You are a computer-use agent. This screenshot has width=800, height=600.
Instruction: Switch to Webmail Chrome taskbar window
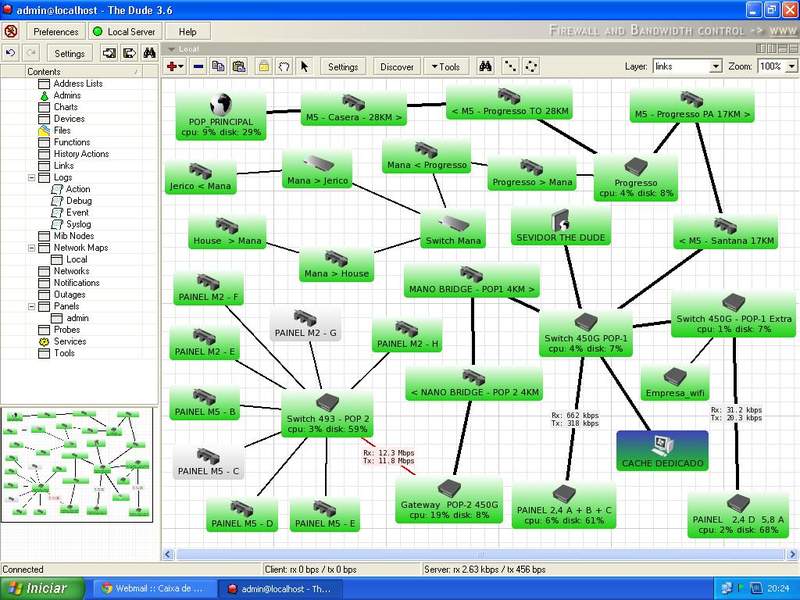tap(153, 588)
